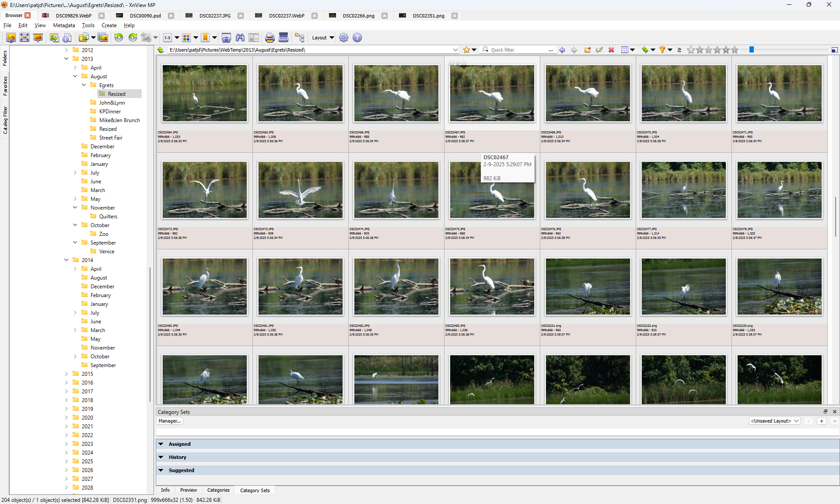Click the Quick filter input field
This screenshot has height=504, width=840.
pos(518,50)
